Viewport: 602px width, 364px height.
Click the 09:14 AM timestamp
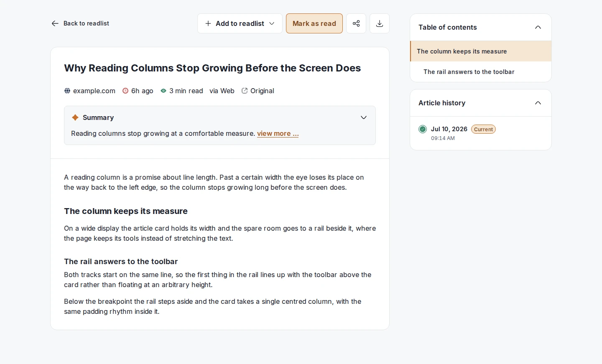point(443,138)
